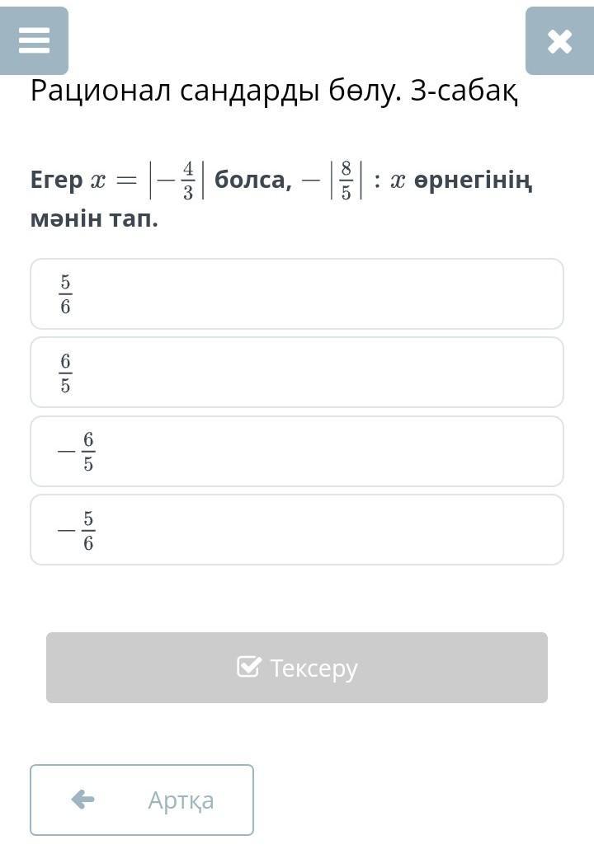The width and height of the screenshot is (594, 868).
Task: Click the text мәнін тап
Action: pyautogui.click(x=94, y=218)
